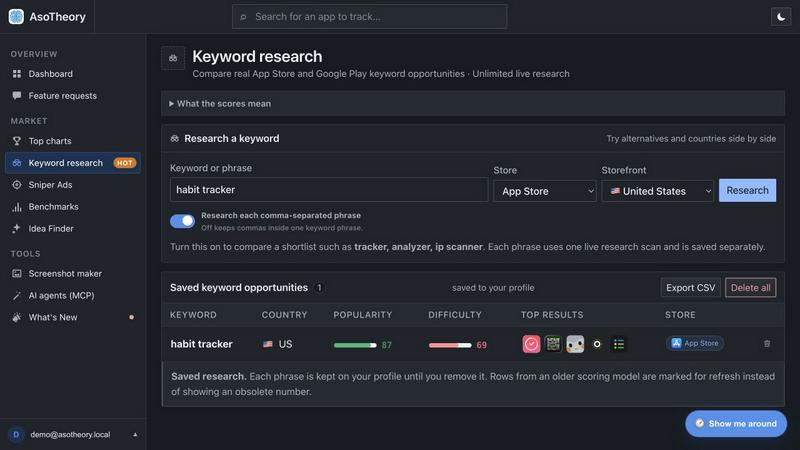
Task: Click the STORE column header
Action: click(680, 315)
